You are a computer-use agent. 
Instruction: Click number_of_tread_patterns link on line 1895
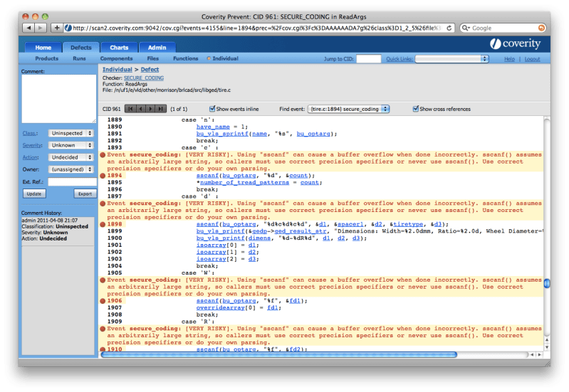click(244, 182)
